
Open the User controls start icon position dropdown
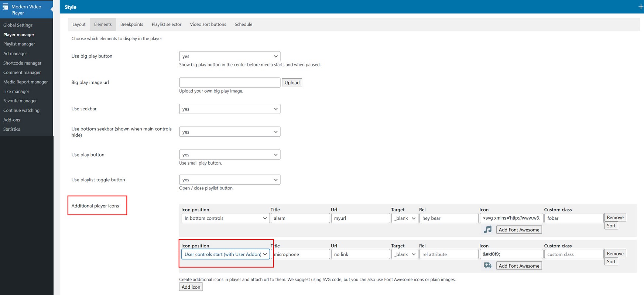pyautogui.click(x=225, y=254)
